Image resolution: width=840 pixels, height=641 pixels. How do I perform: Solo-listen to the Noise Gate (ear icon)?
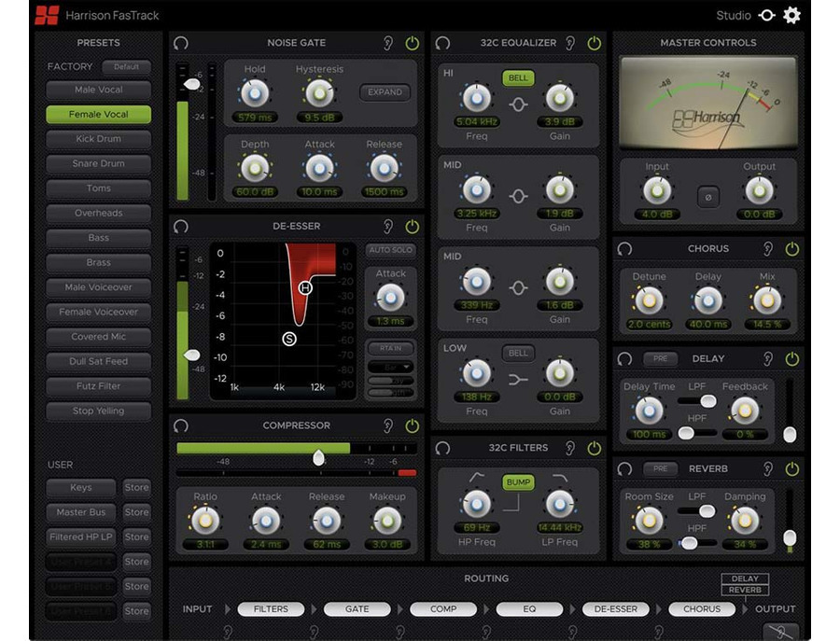(388, 43)
